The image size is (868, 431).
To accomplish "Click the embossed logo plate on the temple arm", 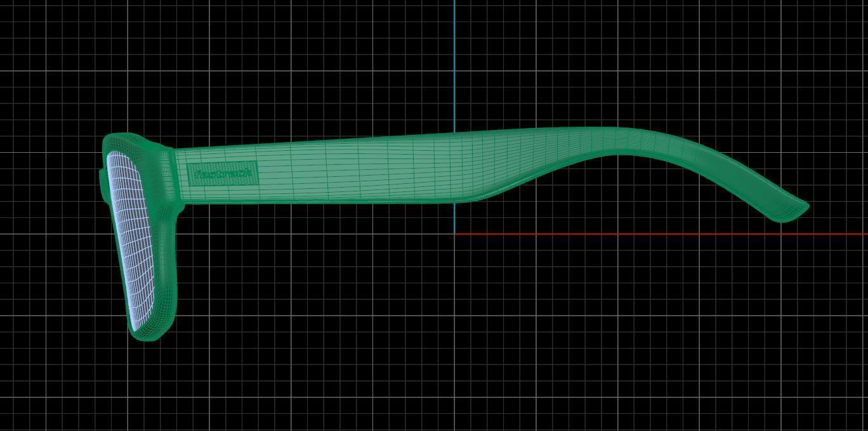I will pos(223,174).
